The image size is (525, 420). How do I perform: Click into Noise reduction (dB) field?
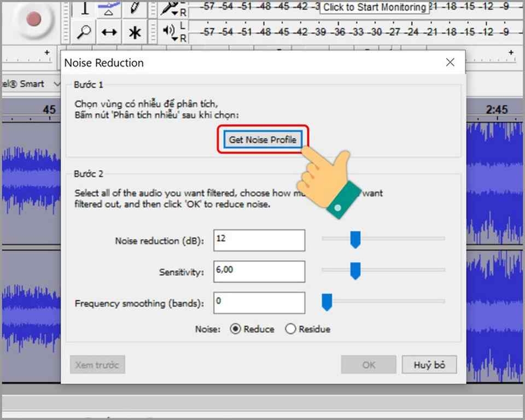(259, 240)
